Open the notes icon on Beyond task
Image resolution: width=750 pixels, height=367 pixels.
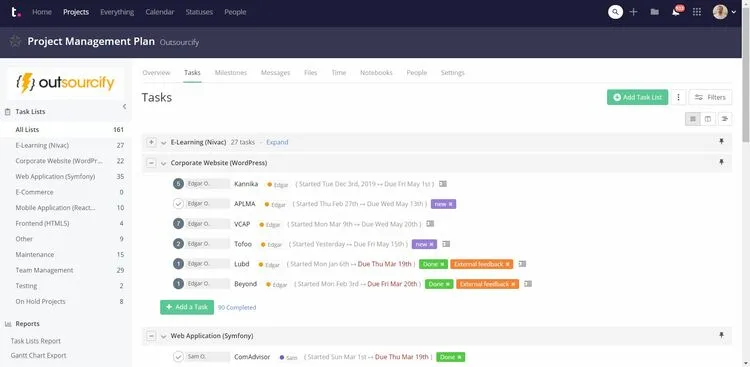coord(528,284)
